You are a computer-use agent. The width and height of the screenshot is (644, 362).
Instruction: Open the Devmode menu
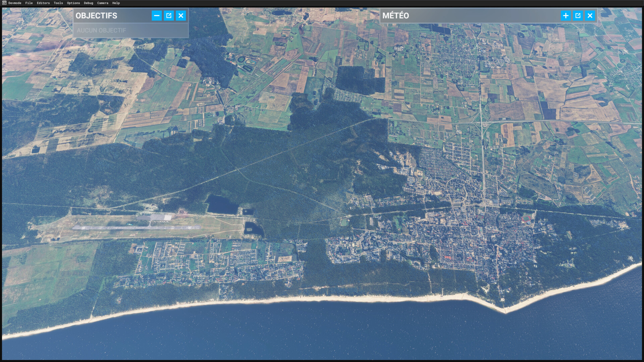pyautogui.click(x=15, y=3)
